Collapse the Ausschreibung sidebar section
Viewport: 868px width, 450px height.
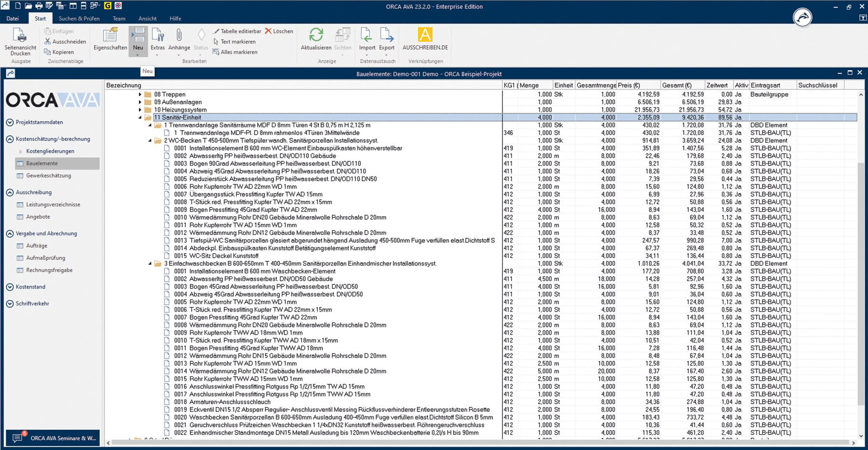pos(10,192)
